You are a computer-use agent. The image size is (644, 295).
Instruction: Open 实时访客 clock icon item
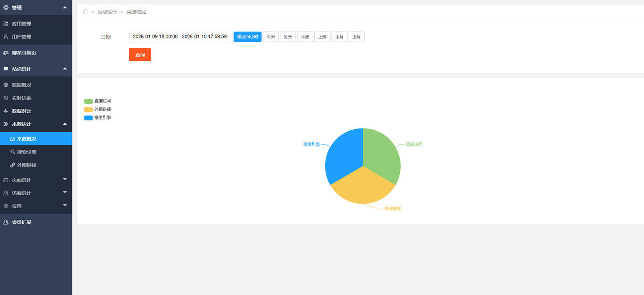coord(6,98)
